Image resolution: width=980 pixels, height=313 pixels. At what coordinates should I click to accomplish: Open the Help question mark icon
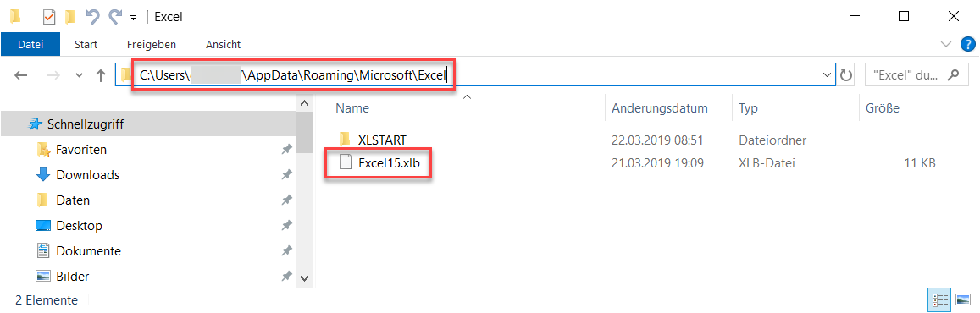click(966, 44)
